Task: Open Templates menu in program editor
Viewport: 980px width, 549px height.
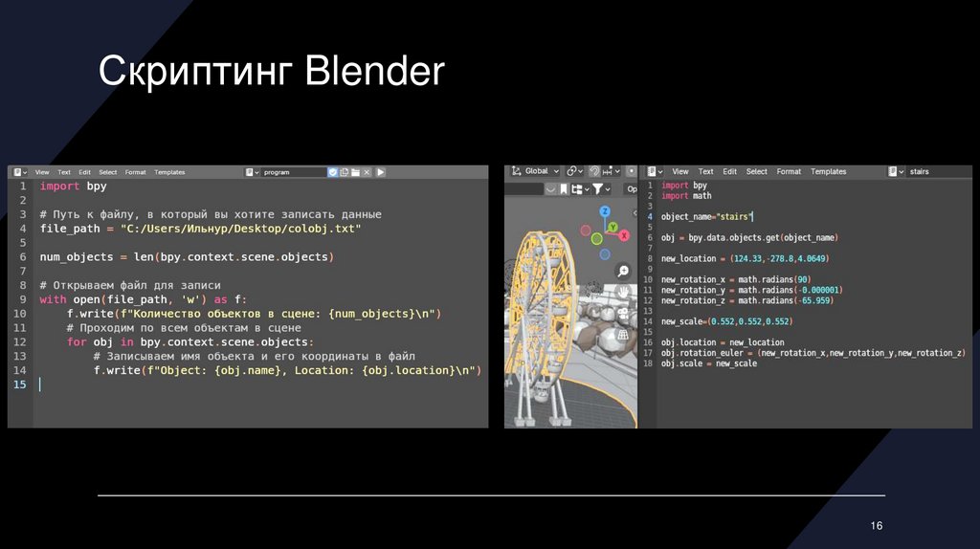Action: (169, 172)
